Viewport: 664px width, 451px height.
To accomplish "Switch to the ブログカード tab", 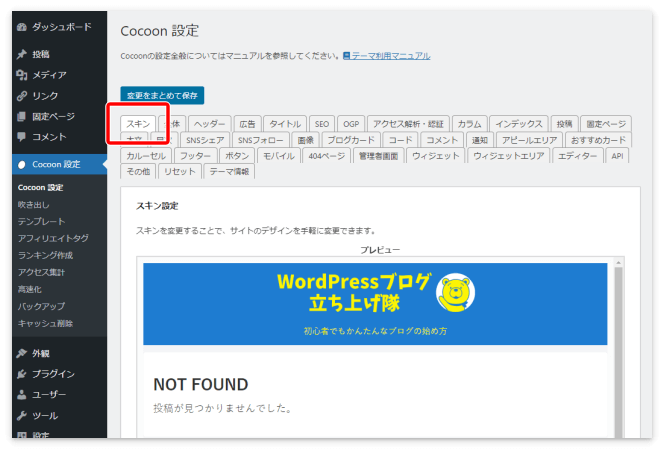I will (351, 140).
